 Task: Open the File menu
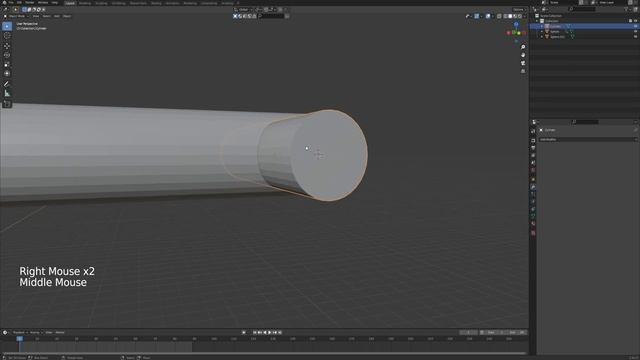(11, 2)
